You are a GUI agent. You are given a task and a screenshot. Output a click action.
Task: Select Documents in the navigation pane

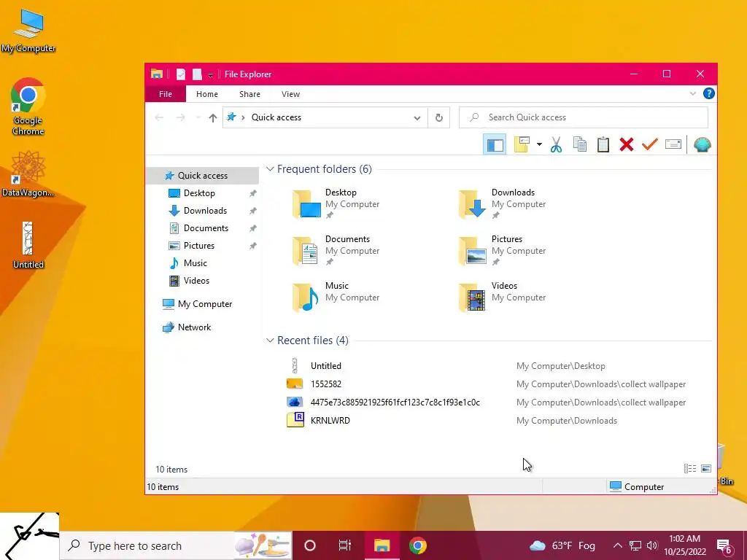206,228
